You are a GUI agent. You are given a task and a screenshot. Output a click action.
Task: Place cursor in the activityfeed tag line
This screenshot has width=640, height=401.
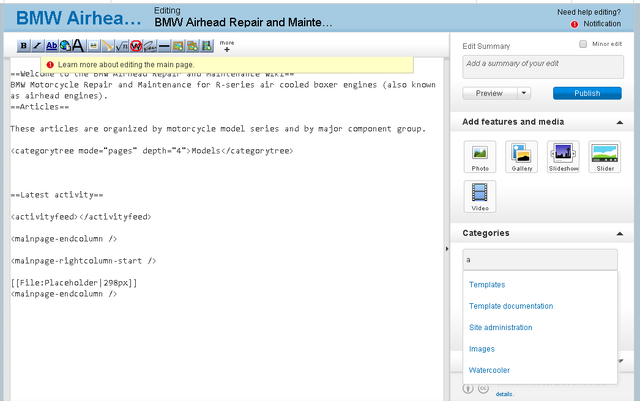[81, 217]
